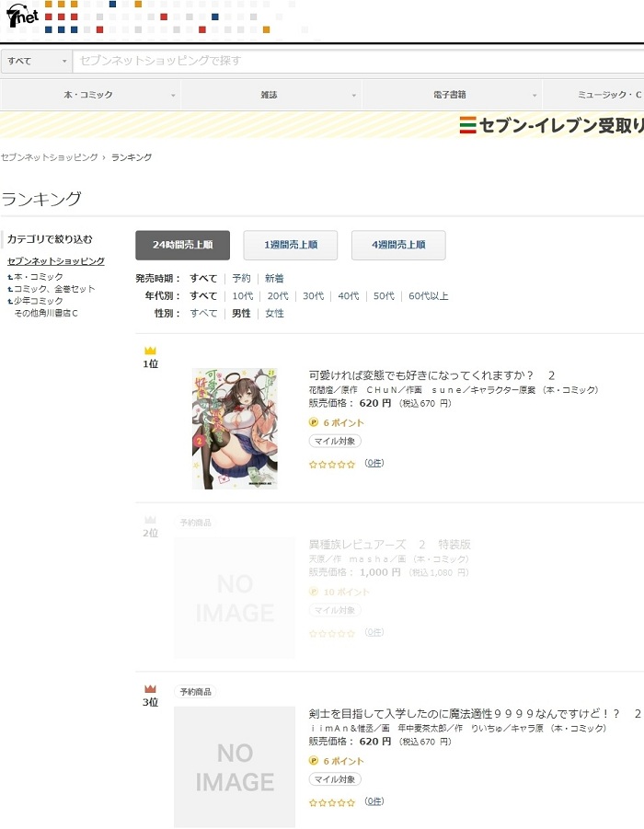The image size is (644, 829).
Task: Open title 可愛ければ変態でも好きになってくれますか？ 2
Action: point(431,375)
